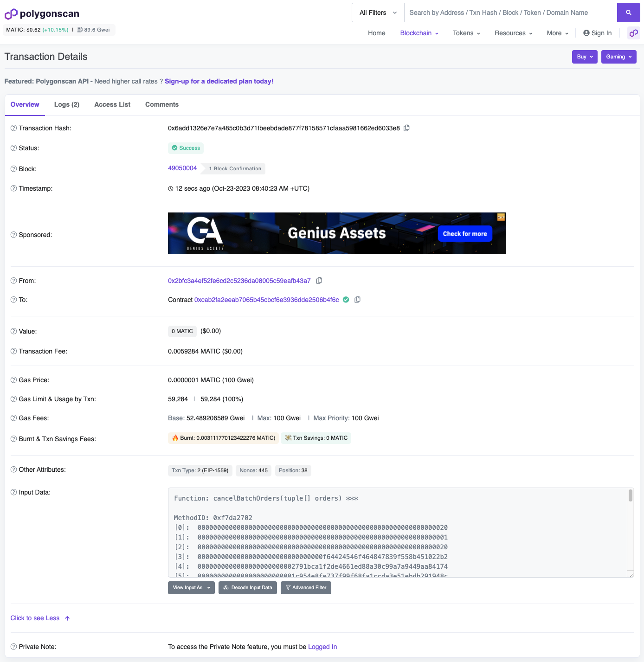
Task: Copy the To contract address
Action: [x=357, y=300]
